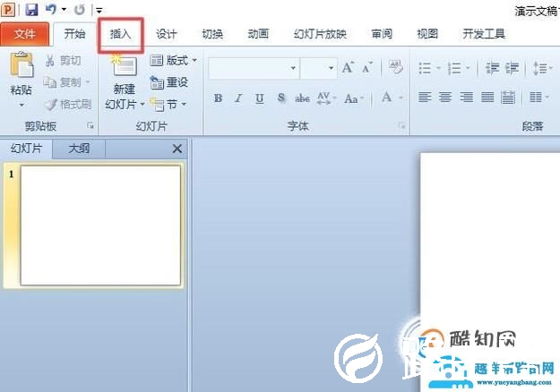Open the 切换 (Transitions) tab
The image size is (560, 392).
[212, 34]
